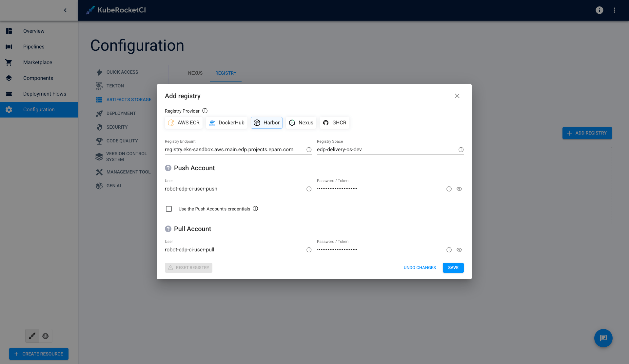Show Registry Provider info tooltip

[x=205, y=111]
